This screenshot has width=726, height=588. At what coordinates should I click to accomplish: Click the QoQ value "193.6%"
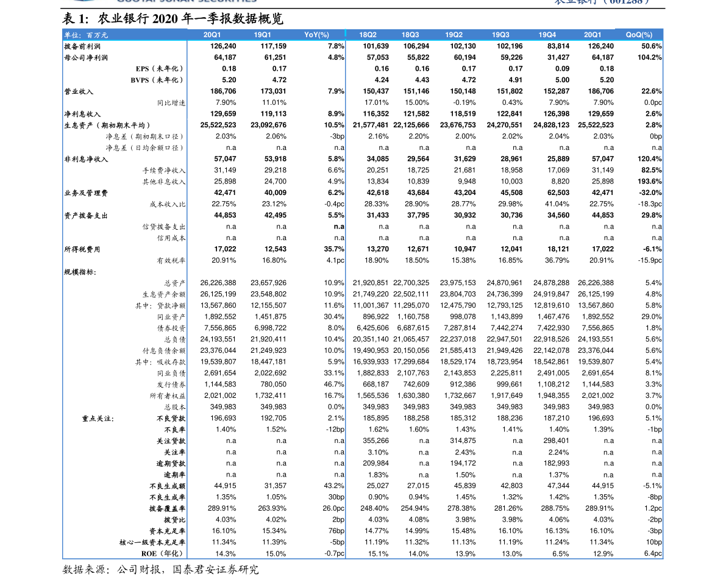point(650,182)
